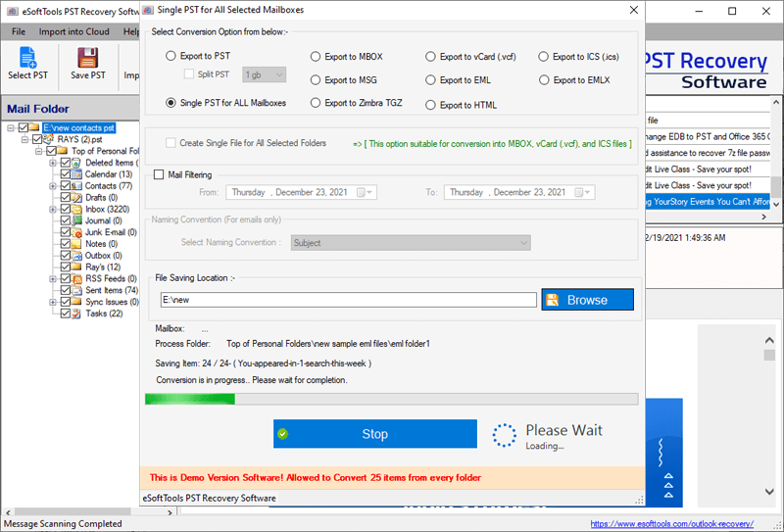Screen dimensions: 784x532
Task: Choose the Export to MSG option
Action: 315,80
